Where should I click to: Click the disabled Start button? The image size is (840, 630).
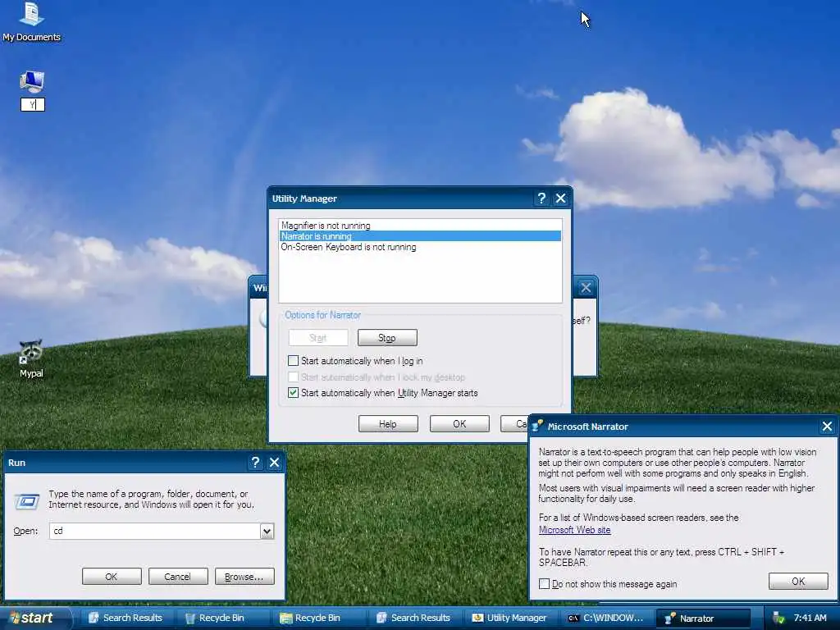[318, 338]
